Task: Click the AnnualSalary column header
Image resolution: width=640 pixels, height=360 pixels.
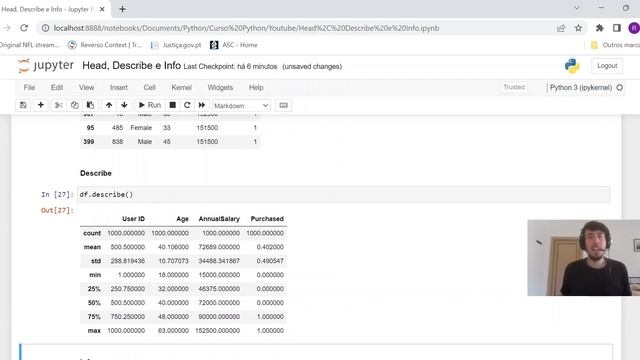Action: pyautogui.click(x=219, y=219)
